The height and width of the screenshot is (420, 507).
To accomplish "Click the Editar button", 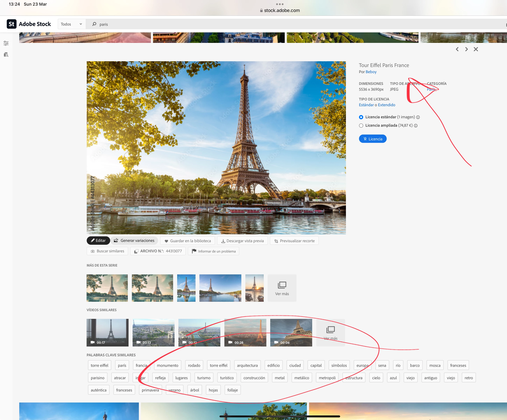I will (98, 241).
